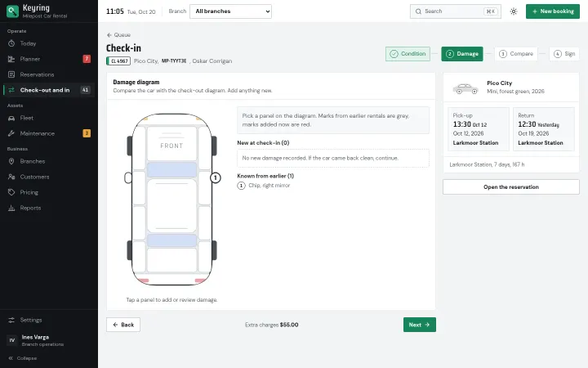Click damage marker 1 on right mirror
This screenshot has width=588, height=368.
point(216,177)
